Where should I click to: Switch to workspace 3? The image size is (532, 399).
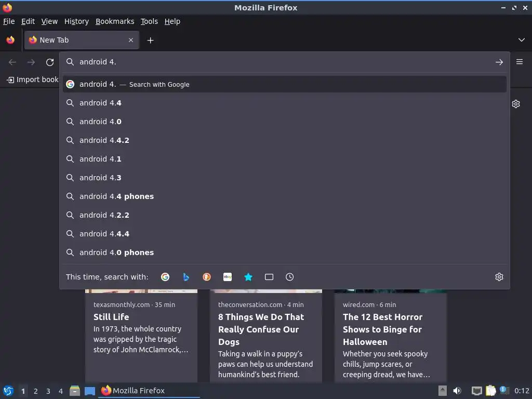pos(48,391)
